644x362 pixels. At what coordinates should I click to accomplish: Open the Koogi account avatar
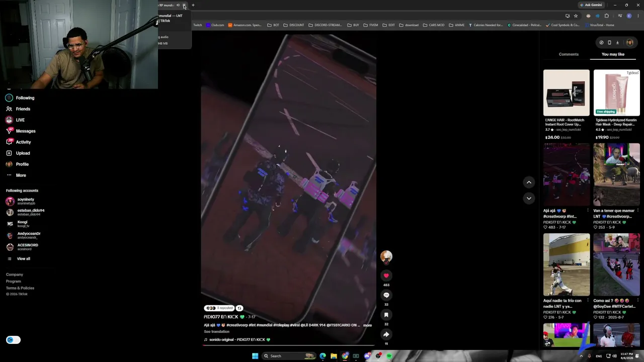click(x=10, y=224)
